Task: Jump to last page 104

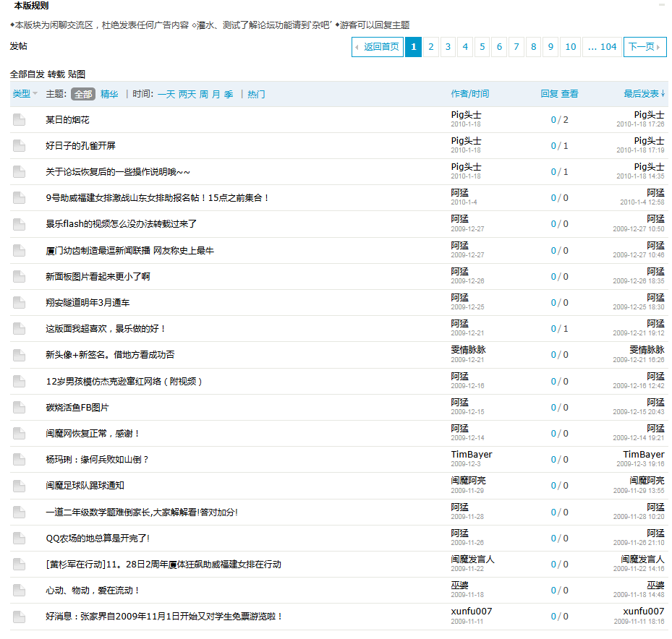Action: pyautogui.click(x=602, y=47)
